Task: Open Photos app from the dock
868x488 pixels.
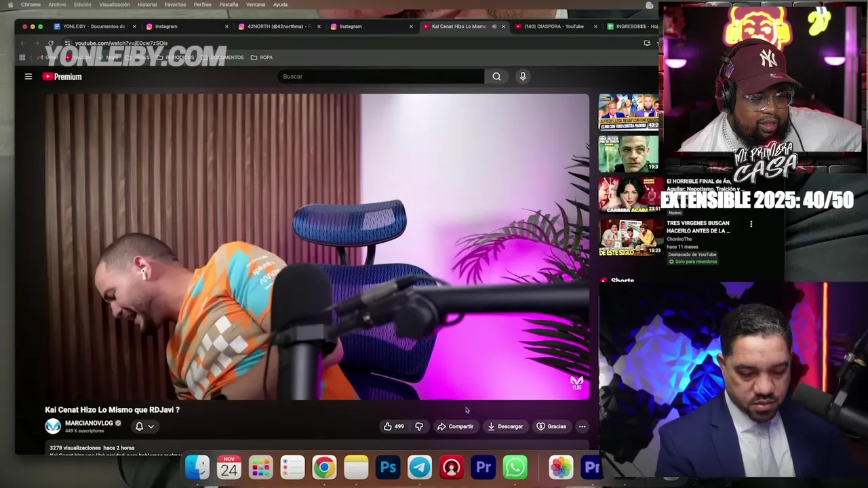Action: [561, 467]
